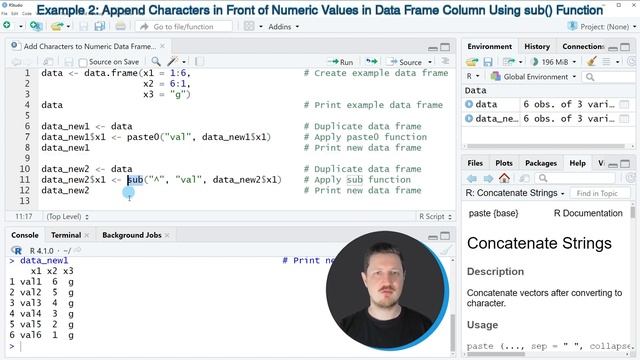Click the Find in Topic field
This screenshot has width=640, height=360.
point(600,193)
